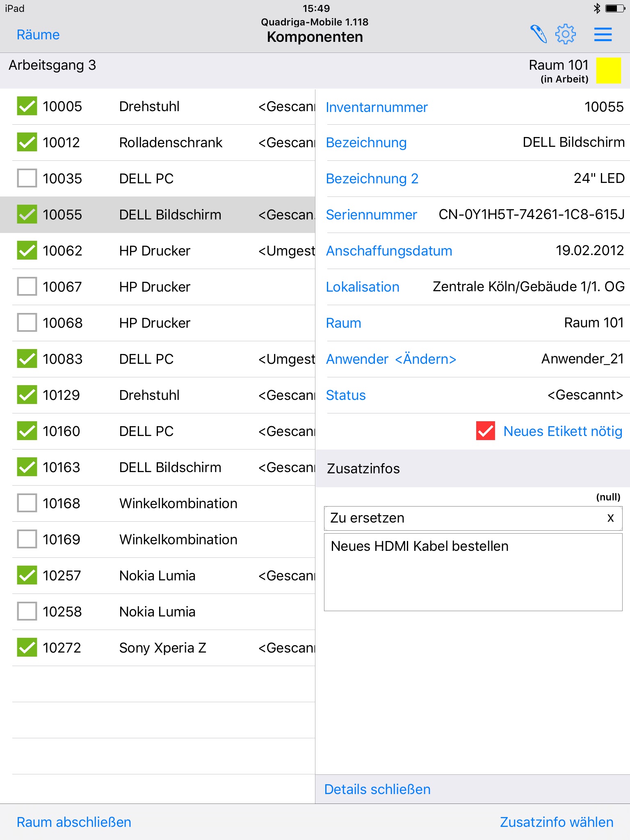
Task: Uncheck 10012 Rolladenschrank checkbox
Action: (x=27, y=142)
